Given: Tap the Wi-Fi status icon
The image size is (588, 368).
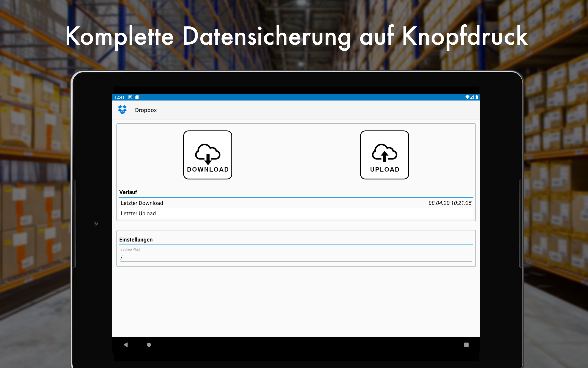Looking at the screenshot, I should [x=467, y=97].
